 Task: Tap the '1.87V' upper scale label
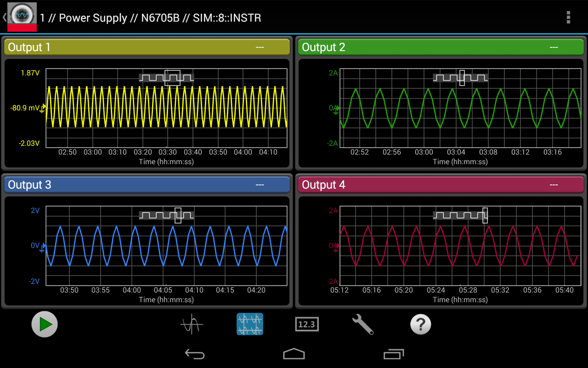[x=30, y=73]
